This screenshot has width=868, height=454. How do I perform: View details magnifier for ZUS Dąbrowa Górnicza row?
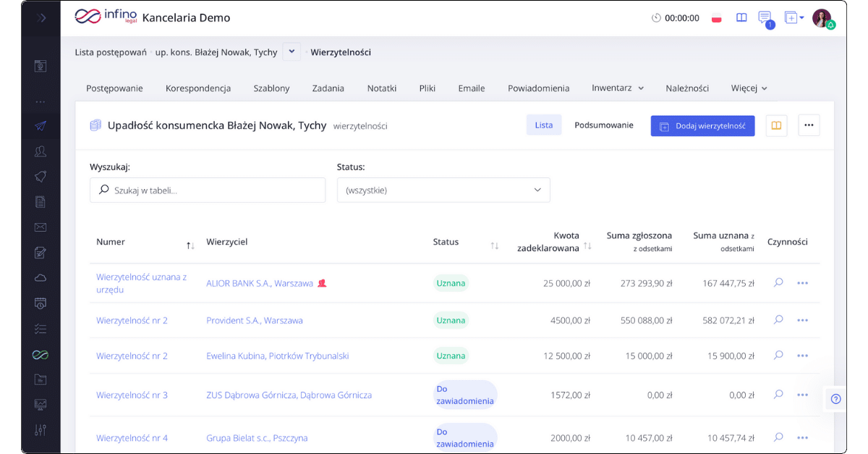coord(778,395)
